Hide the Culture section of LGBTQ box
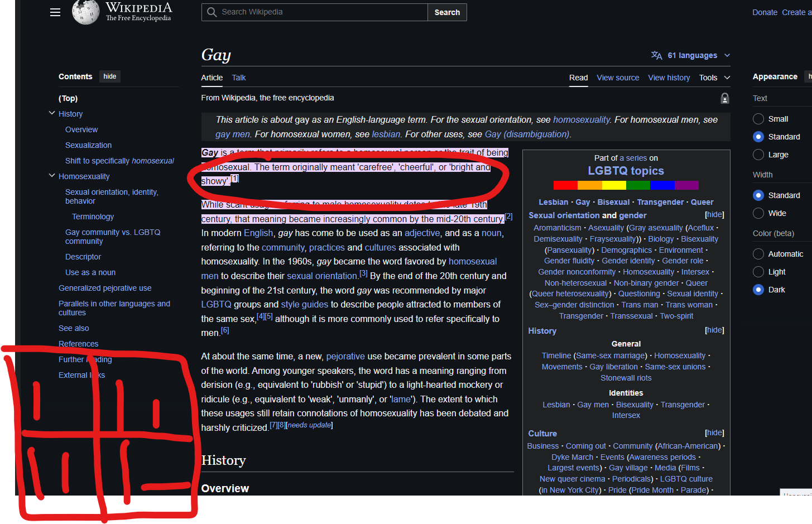This screenshot has width=812, height=524. (714, 433)
